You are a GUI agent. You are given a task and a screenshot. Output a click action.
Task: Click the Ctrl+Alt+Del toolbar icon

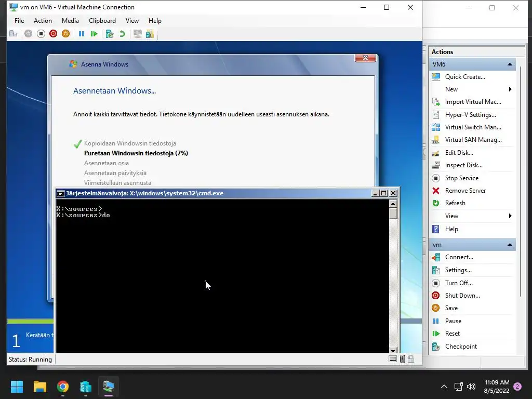(13, 34)
